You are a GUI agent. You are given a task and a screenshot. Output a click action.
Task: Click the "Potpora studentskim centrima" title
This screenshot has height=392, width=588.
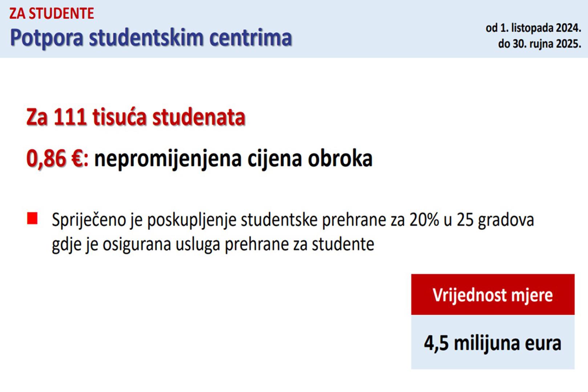coord(151,37)
